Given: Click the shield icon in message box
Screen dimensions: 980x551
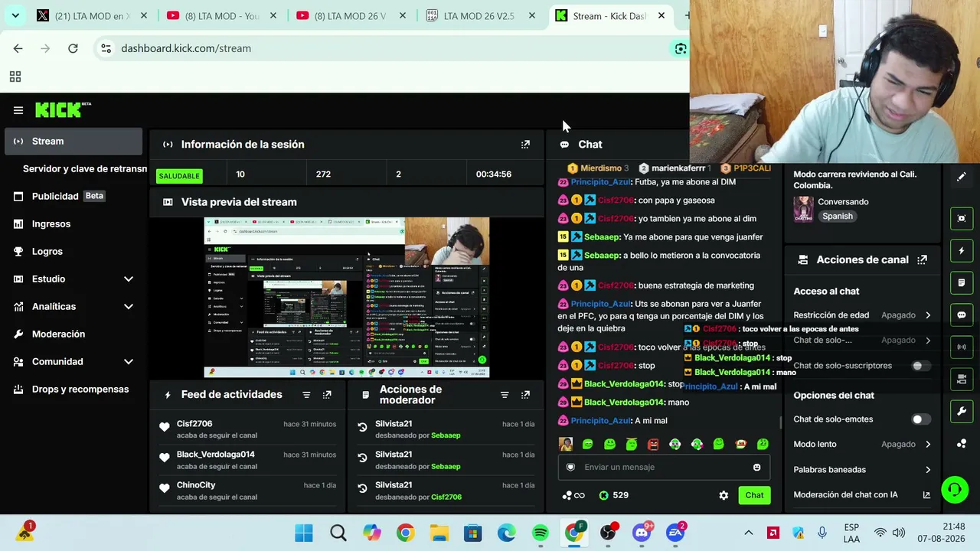Looking at the screenshot, I should click(570, 467).
